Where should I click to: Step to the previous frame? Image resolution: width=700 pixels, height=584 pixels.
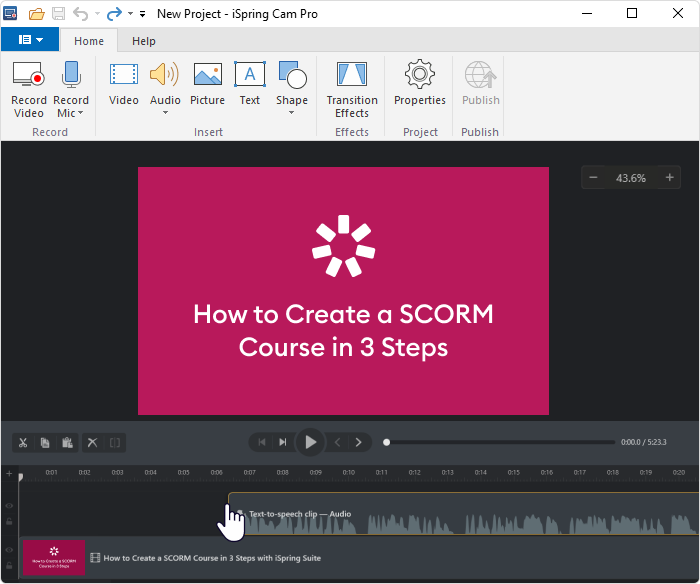(338, 442)
